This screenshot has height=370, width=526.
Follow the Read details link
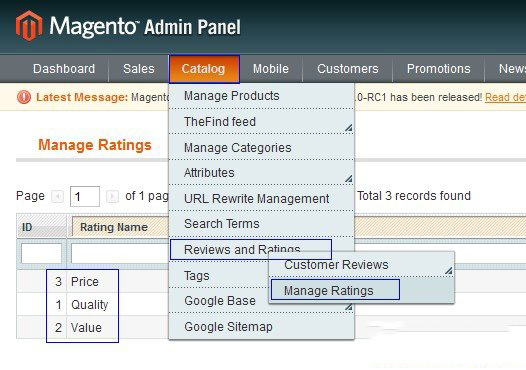click(x=505, y=97)
